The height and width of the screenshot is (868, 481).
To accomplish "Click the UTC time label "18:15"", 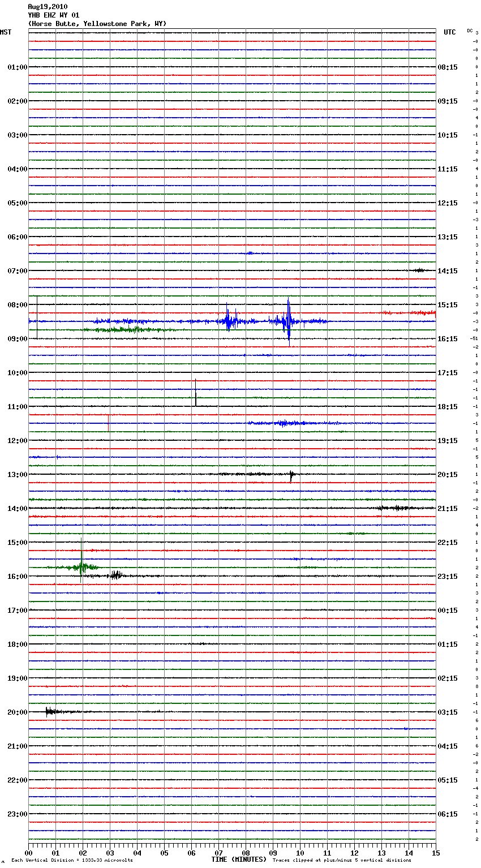I will tap(448, 407).
